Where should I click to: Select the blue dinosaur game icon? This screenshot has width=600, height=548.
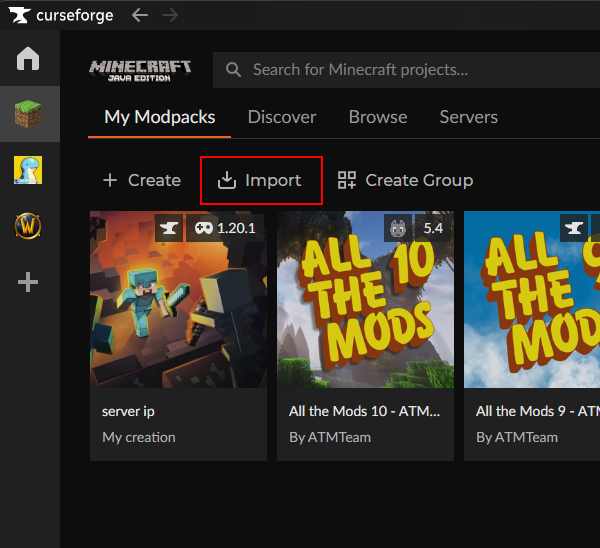[x=28, y=170]
